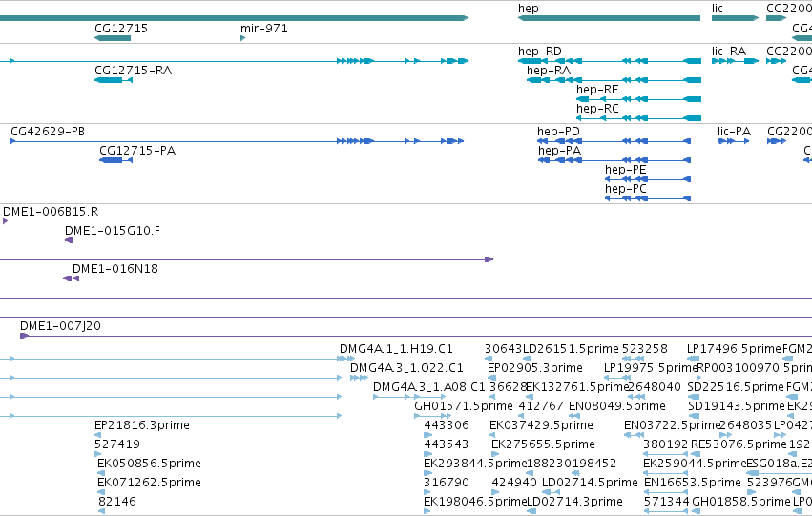Click the hep-RC transcript

[638, 118]
